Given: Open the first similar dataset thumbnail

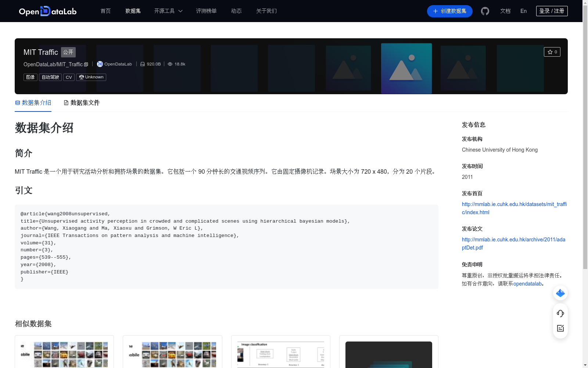Looking at the screenshot, I should coord(64,354).
